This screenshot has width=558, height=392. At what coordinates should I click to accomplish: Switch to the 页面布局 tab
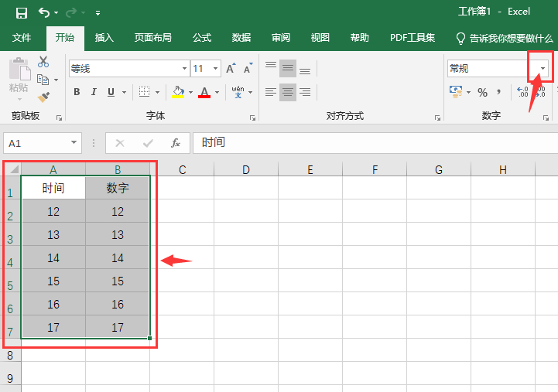coord(153,38)
